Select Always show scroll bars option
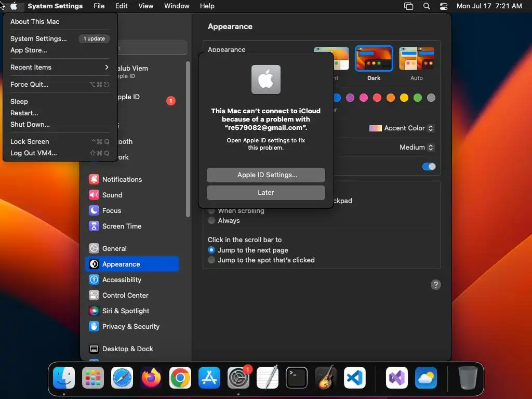This screenshot has height=399, width=532. click(x=211, y=221)
